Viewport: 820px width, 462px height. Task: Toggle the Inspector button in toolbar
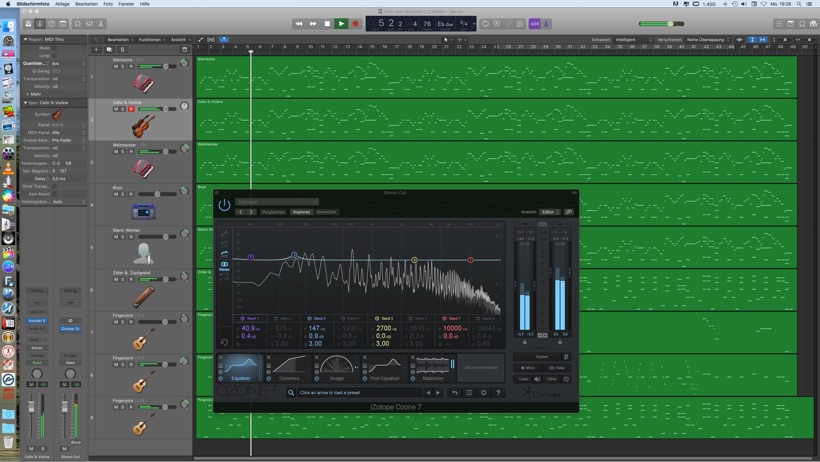tap(40, 24)
